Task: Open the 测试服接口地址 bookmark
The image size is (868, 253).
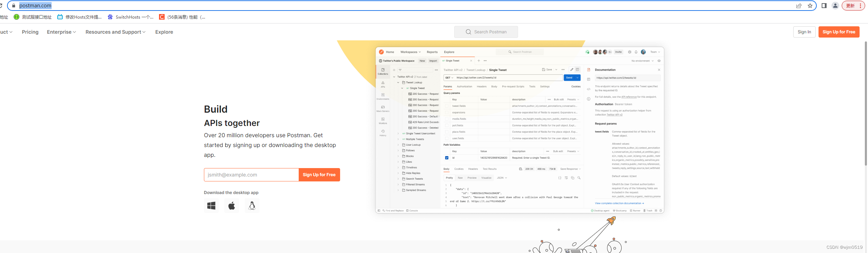Action: point(33,17)
